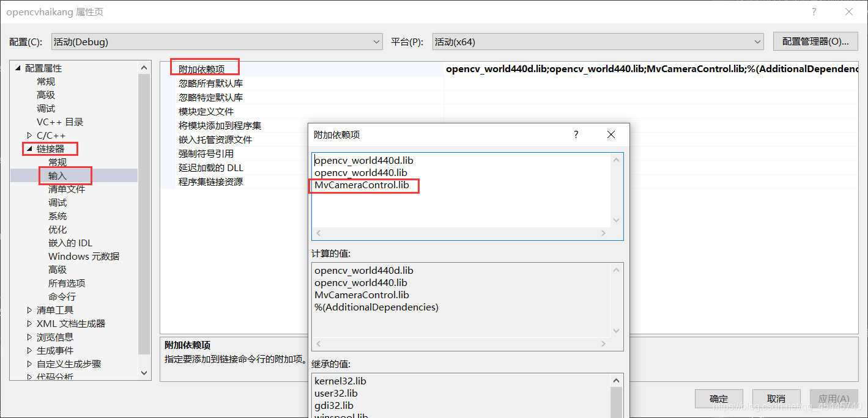Select the 程序集链接资源 property row

point(234,182)
